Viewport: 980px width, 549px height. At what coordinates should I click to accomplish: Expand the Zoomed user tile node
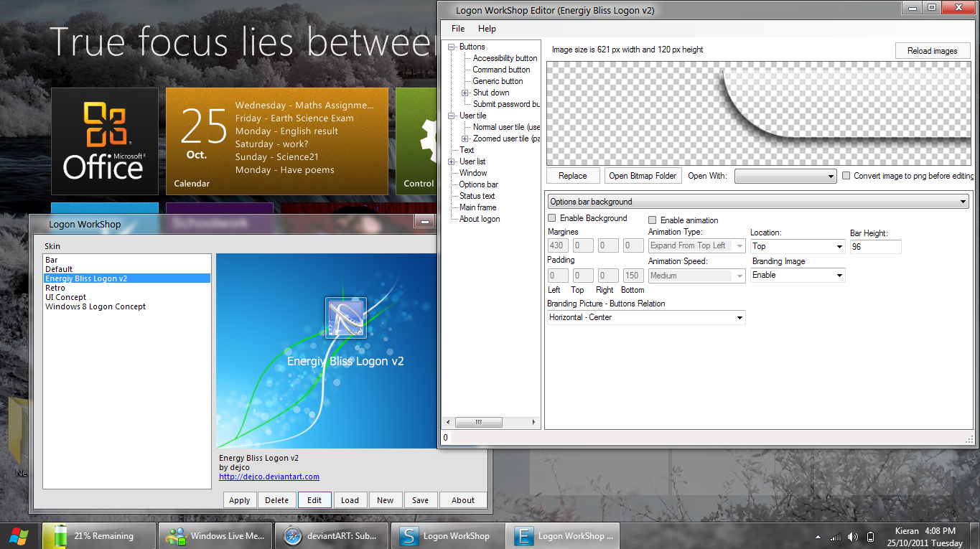pyautogui.click(x=465, y=139)
